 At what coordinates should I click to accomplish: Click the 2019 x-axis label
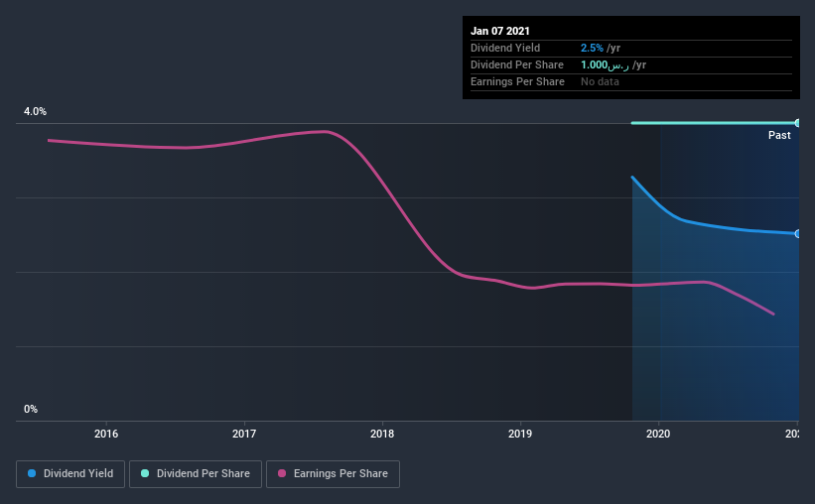pyautogui.click(x=520, y=434)
